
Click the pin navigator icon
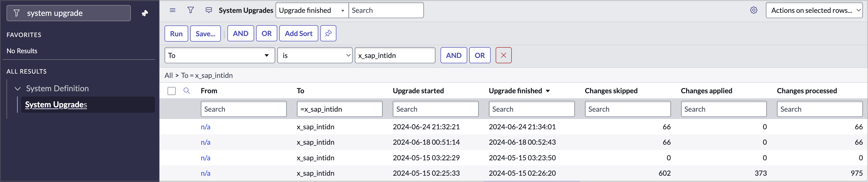click(145, 13)
